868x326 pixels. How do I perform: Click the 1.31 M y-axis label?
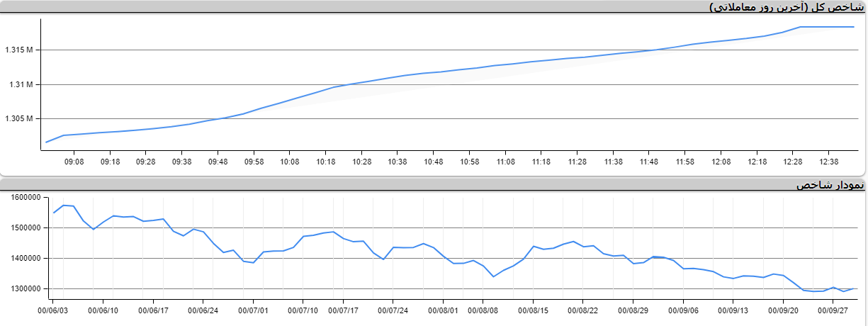point(21,84)
